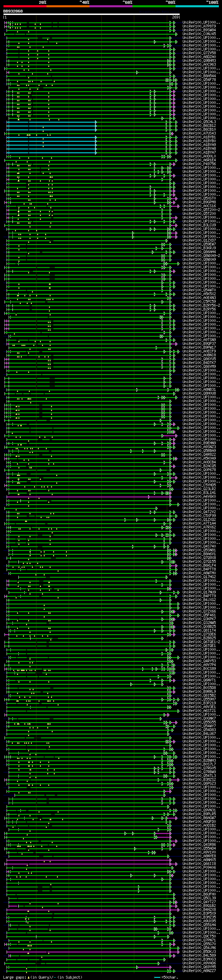Select the UniRef100_A1BYB1 label
Image resolution: width=222 pixels, height=980 pixels.
click(x=199, y=137)
